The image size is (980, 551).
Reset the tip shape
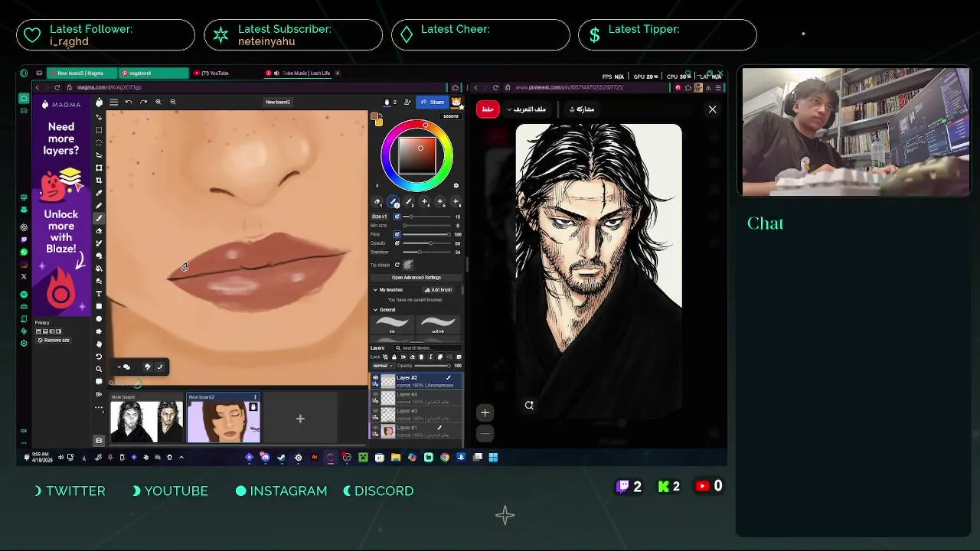pyautogui.click(x=397, y=264)
